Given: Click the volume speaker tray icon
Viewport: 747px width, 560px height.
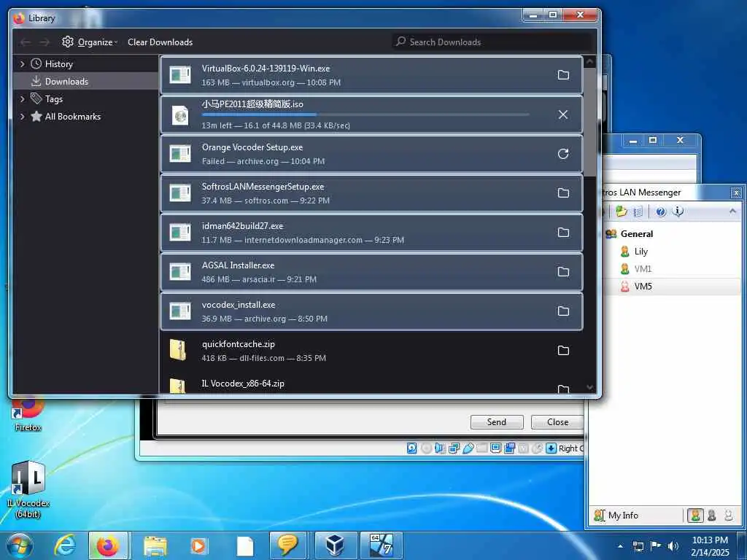Looking at the screenshot, I should pyautogui.click(x=673, y=546).
